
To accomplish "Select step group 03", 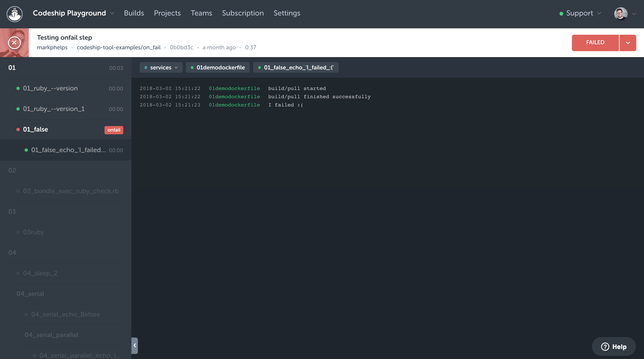I will point(66,211).
